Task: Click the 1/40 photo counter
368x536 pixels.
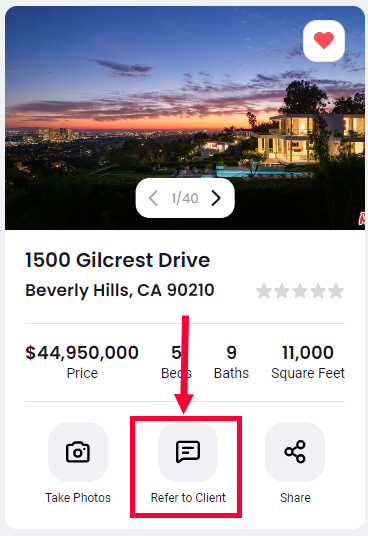Action: coord(185,198)
